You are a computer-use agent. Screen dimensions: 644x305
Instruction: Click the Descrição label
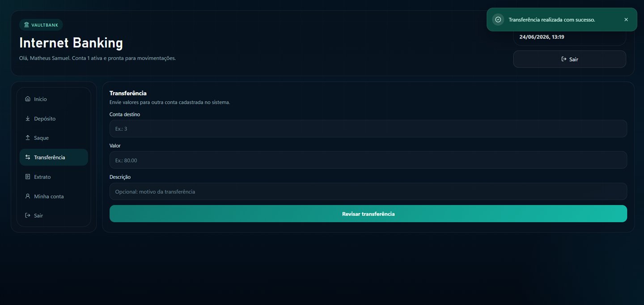click(120, 177)
